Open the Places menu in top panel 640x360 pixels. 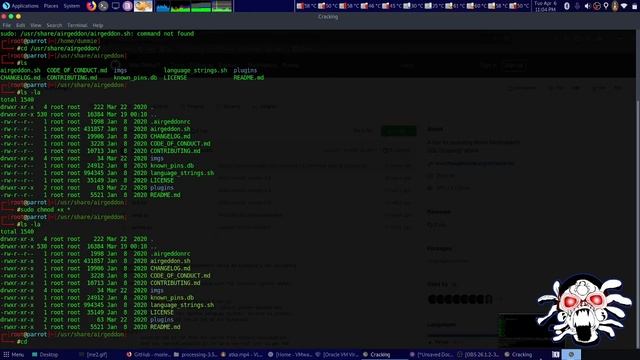point(51,6)
